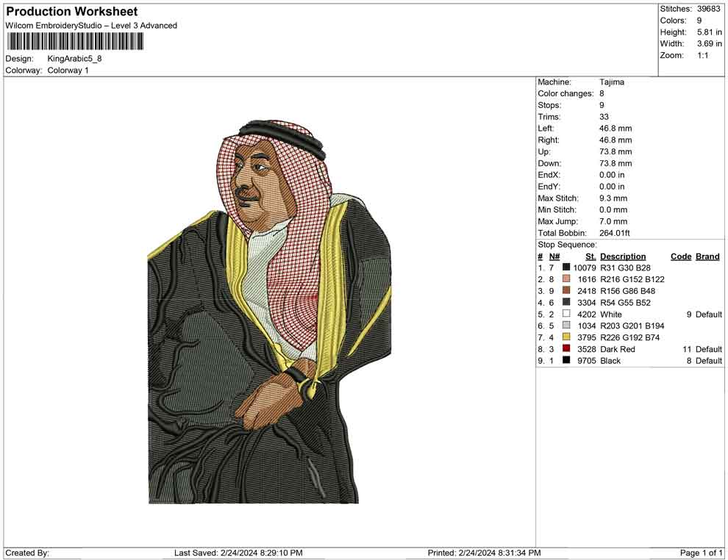Image resolution: width=728 pixels, height=560 pixels.
Task: Click the Description column header
Action: pyautogui.click(x=623, y=256)
